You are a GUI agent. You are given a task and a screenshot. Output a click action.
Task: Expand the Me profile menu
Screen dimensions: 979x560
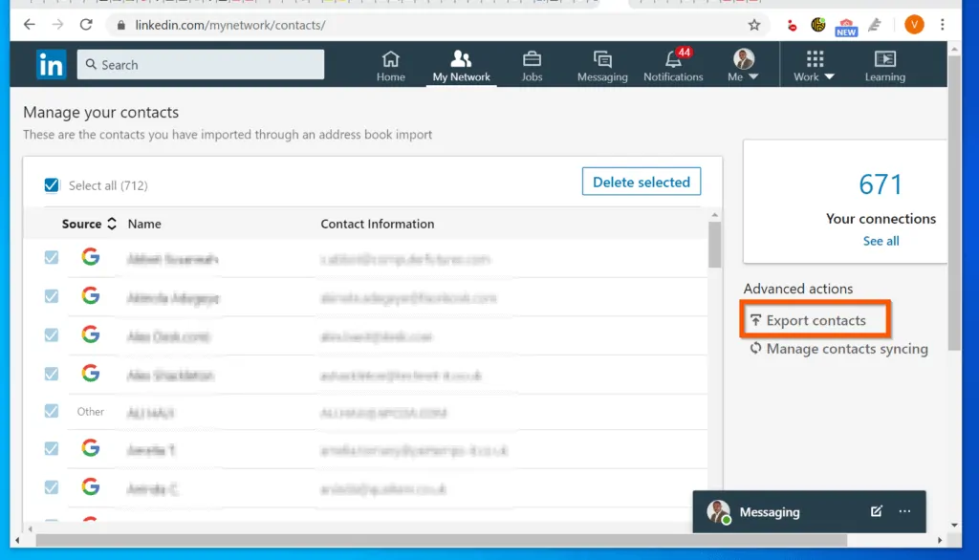tap(743, 66)
